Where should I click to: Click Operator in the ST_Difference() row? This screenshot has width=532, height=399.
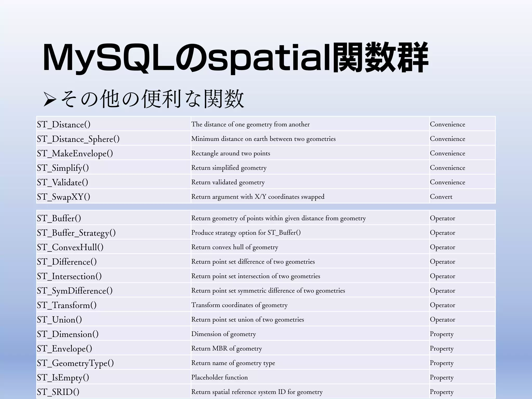point(442,262)
